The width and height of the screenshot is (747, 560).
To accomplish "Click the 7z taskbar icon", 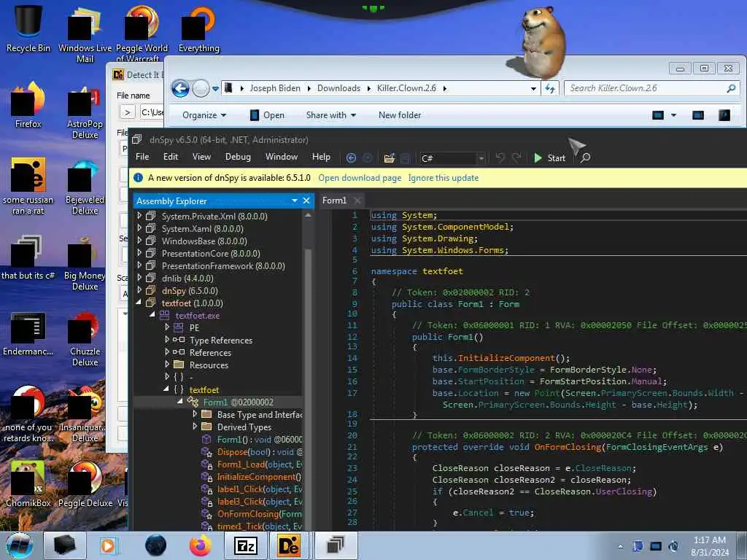I will click(246, 545).
